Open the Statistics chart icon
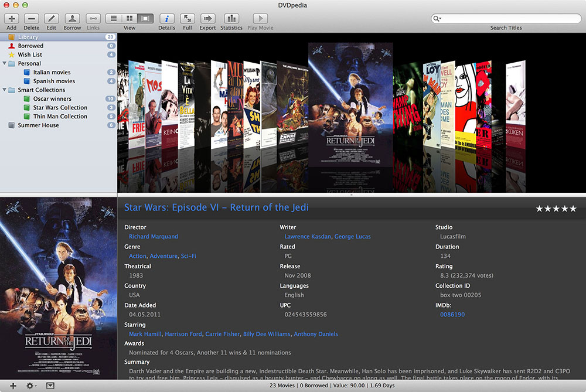 click(231, 19)
